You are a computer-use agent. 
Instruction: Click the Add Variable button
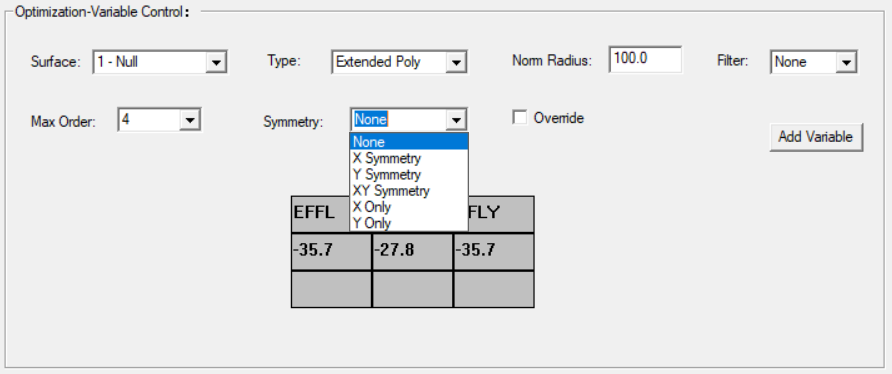(x=816, y=137)
